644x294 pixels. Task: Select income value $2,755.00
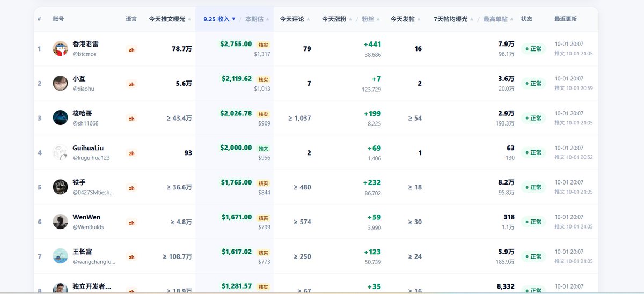click(x=236, y=44)
